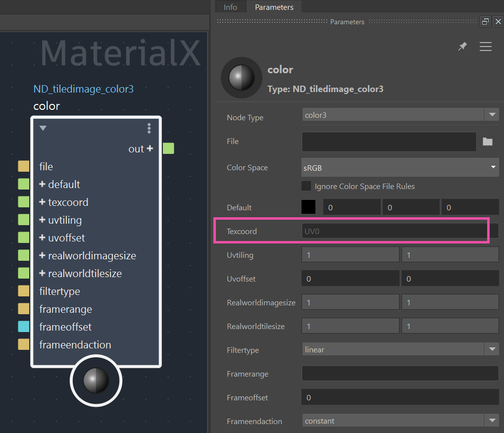Open the Color Space sRGB dropdown
504x433 pixels.
click(400, 167)
